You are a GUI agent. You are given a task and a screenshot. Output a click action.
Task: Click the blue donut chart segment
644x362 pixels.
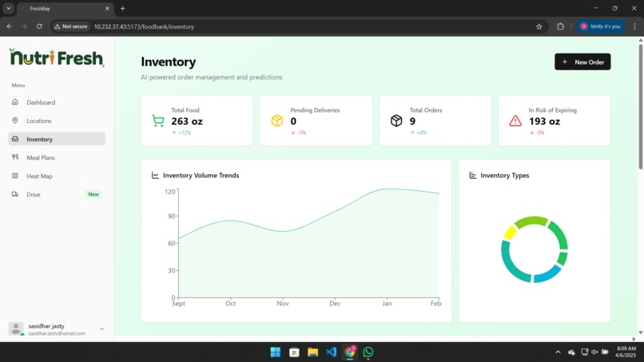(547, 274)
